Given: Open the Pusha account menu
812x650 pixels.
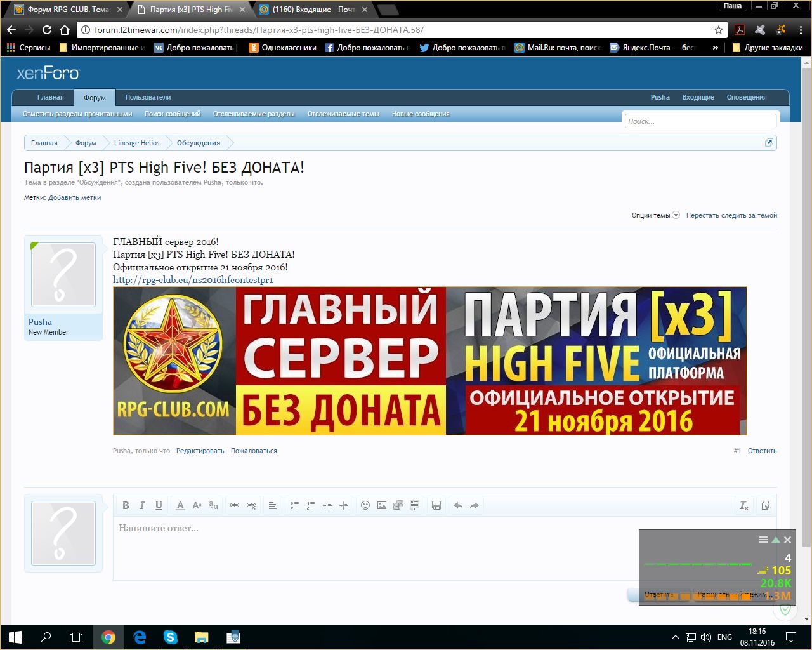Looking at the screenshot, I should coord(660,97).
